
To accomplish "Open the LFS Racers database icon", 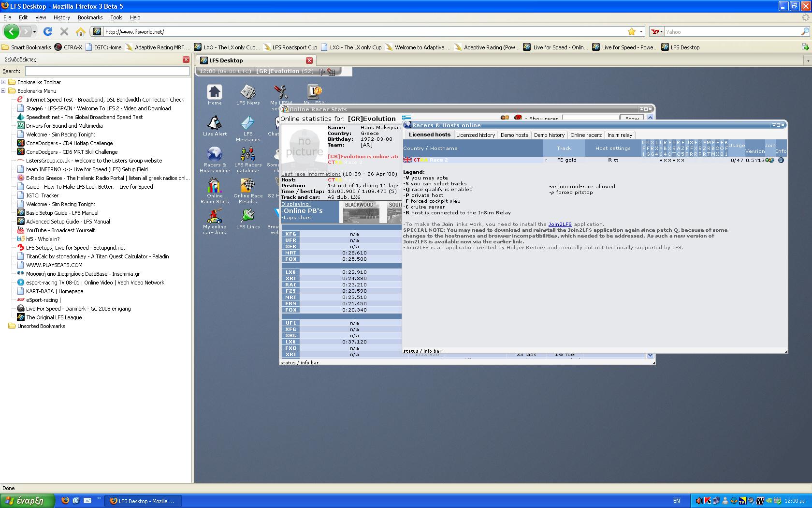I will coord(248,154).
